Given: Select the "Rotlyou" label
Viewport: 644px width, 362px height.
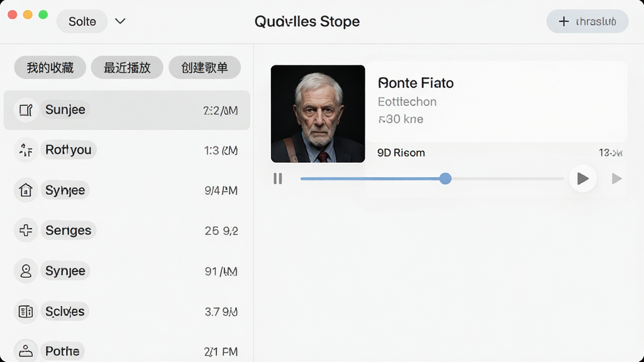Looking at the screenshot, I should pyautogui.click(x=68, y=150).
